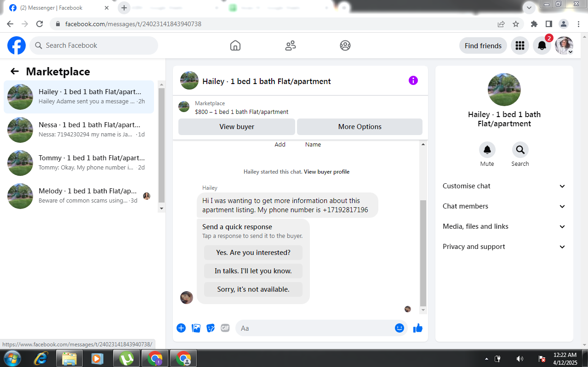Expand Media, files and links section
Screen dimensions: 588x367
pos(504,226)
